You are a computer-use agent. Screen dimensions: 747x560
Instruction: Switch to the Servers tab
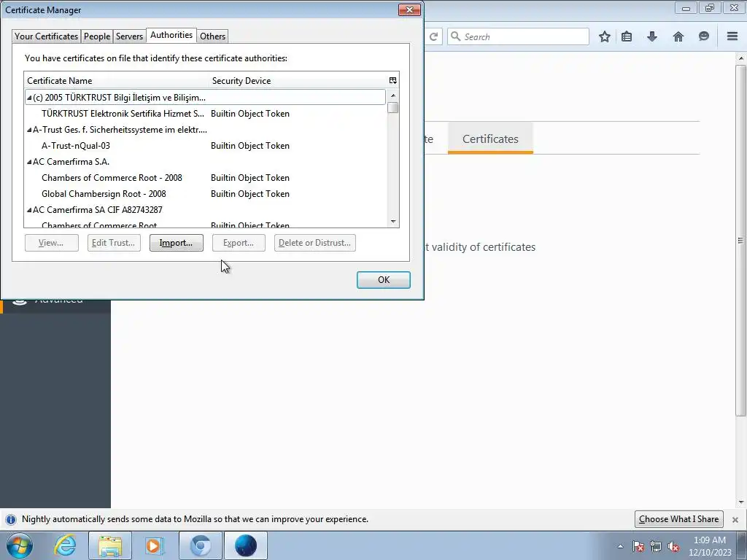pos(129,36)
